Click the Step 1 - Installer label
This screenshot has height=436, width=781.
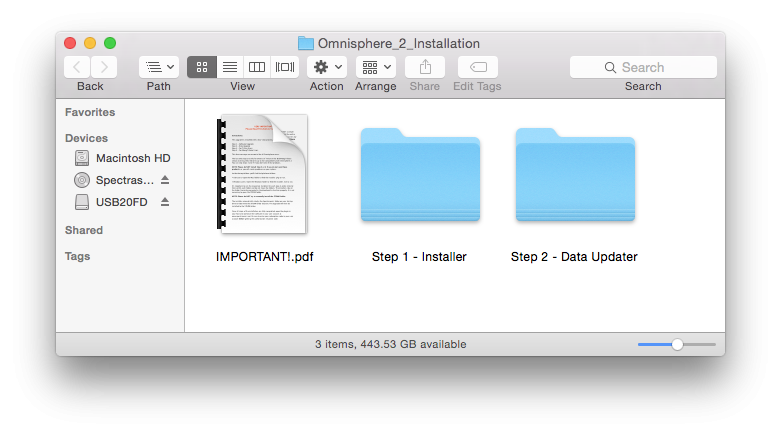tap(419, 257)
